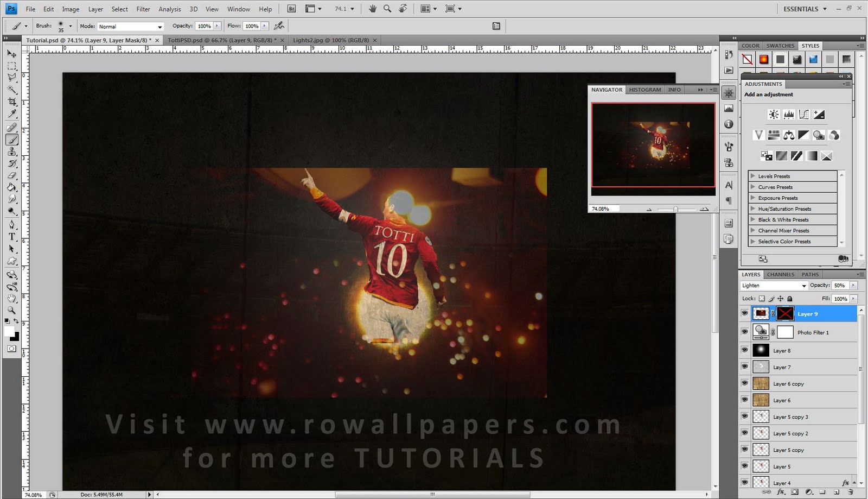Select the Magic Wand tool
Viewport: 868px width, 499px height.
coord(11,90)
